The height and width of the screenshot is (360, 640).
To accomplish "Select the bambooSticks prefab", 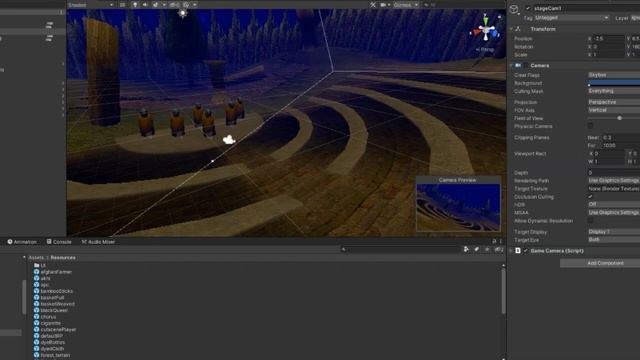I will pyautogui.click(x=53, y=291).
